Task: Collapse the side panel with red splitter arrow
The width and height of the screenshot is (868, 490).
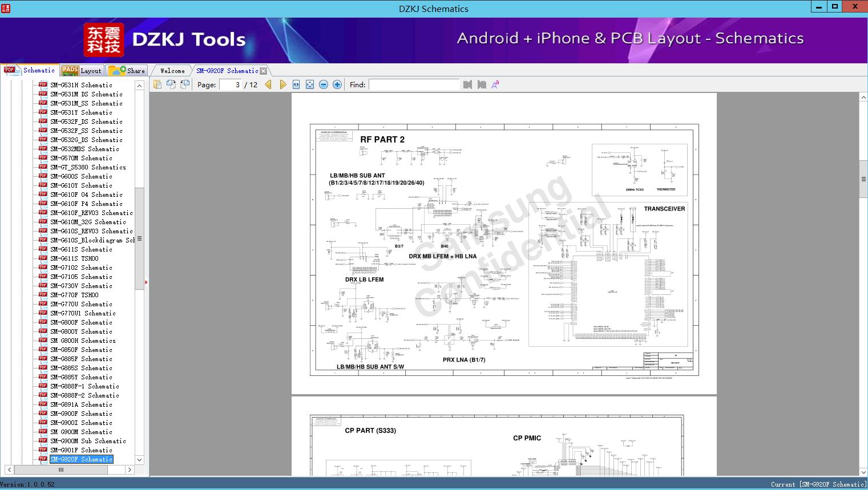Action: (146, 282)
